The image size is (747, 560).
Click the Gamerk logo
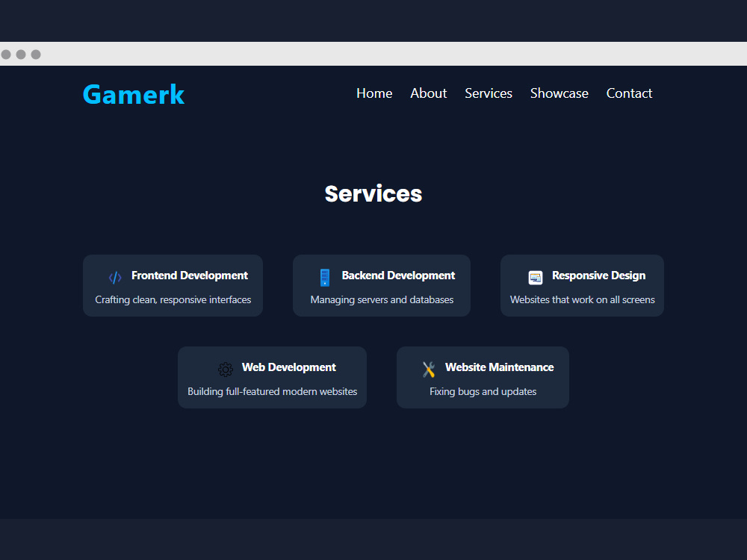point(134,94)
